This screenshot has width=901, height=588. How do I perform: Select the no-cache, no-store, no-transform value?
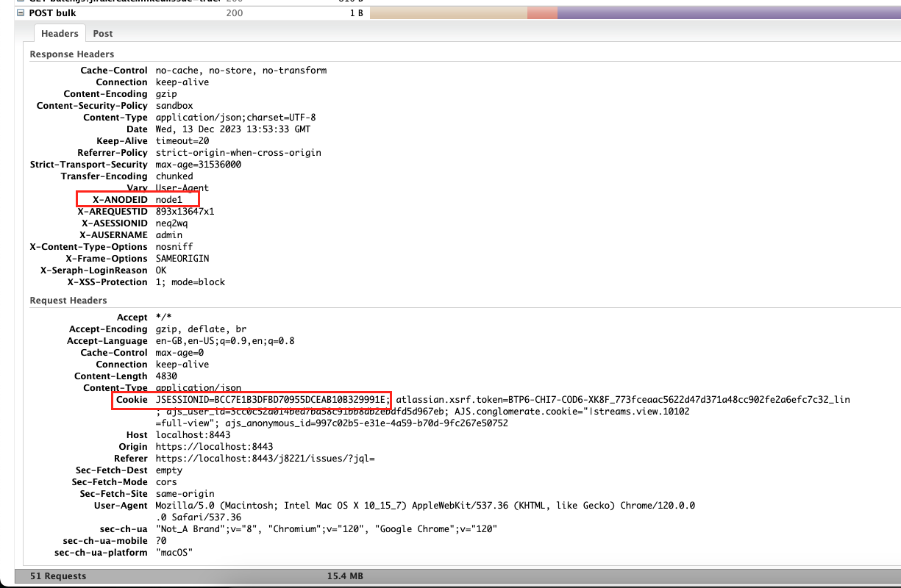(x=241, y=71)
